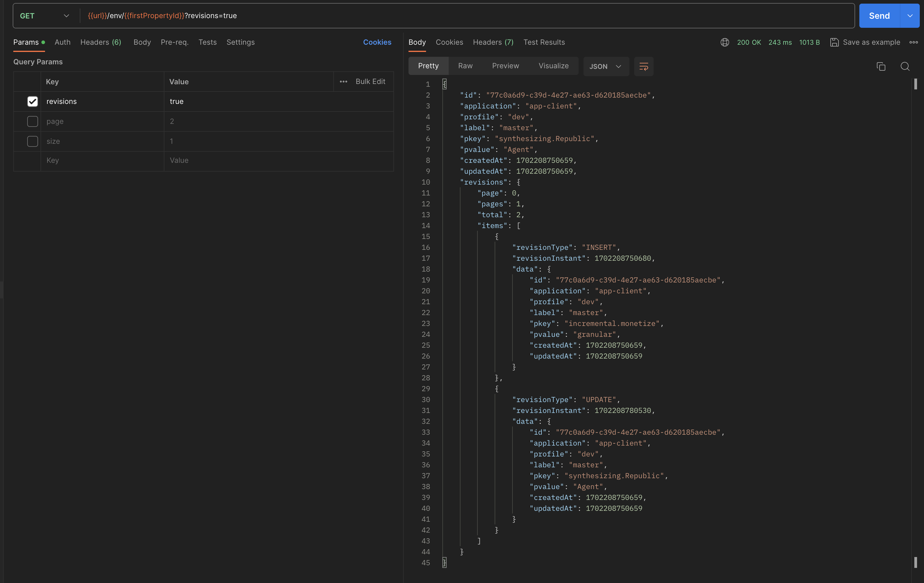Open the search in response icon
The height and width of the screenshot is (583, 924).
pyautogui.click(x=905, y=66)
